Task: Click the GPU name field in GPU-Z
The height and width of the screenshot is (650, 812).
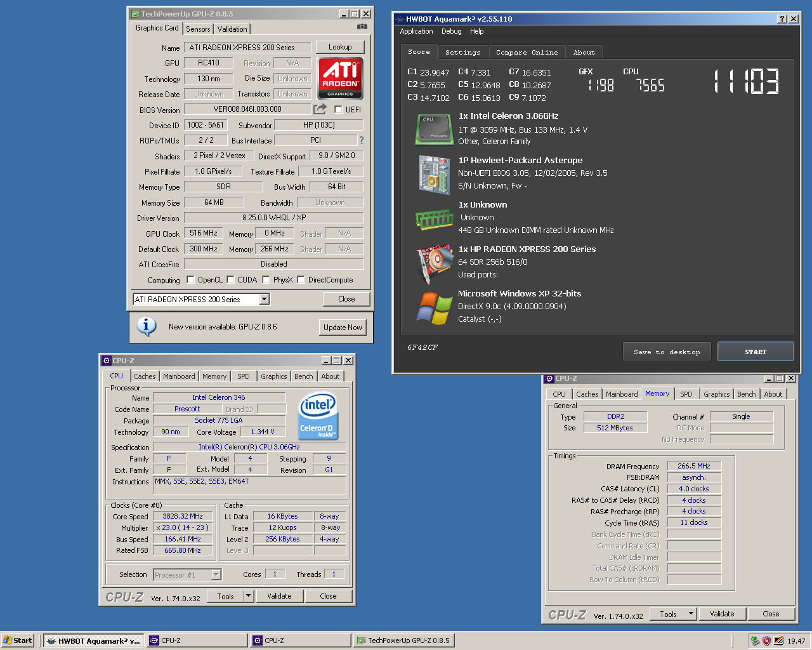Action: [x=247, y=48]
